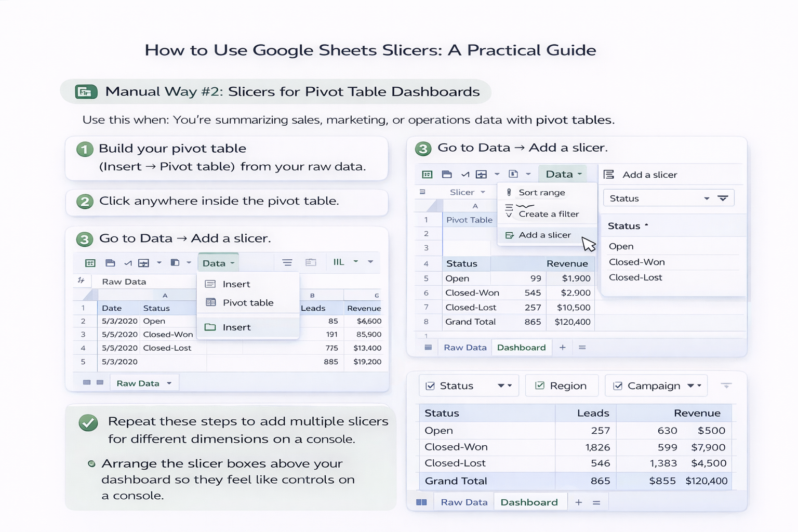Viewport: 798px width, 532px height.
Task: Click the equals icon at the end of the middle panel tabs
Action: coord(582,347)
